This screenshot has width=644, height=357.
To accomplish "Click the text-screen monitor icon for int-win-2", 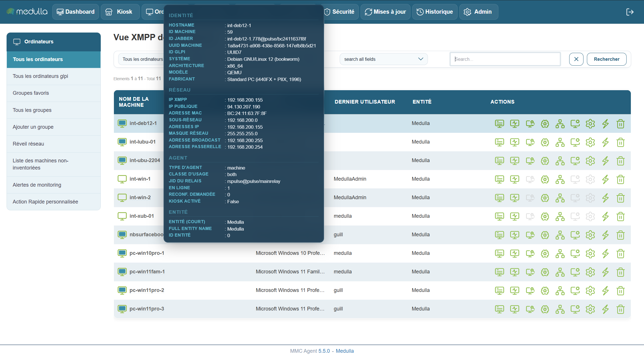I will (499, 198).
